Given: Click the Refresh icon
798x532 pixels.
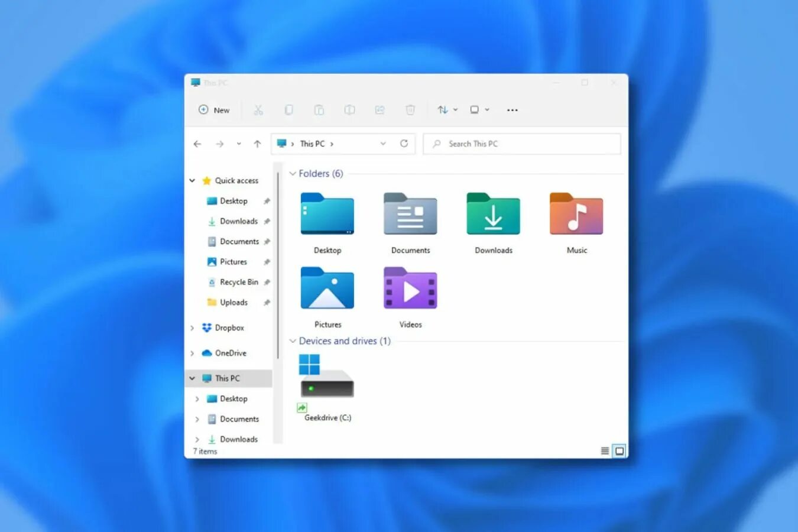Looking at the screenshot, I should 404,144.
